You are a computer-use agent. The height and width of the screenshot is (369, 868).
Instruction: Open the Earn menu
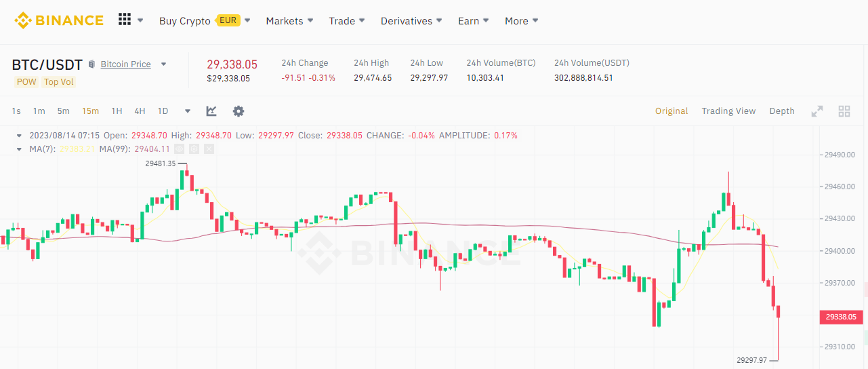click(x=474, y=21)
